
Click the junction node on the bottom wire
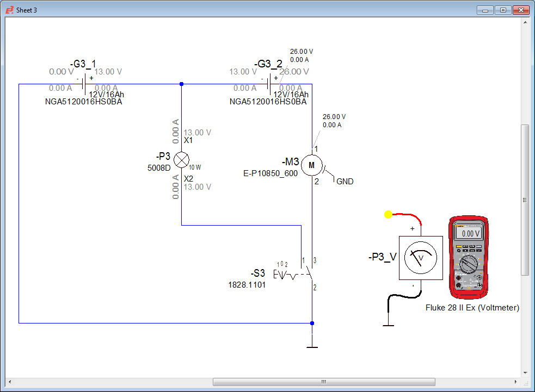pyautogui.click(x=312, y=322)
